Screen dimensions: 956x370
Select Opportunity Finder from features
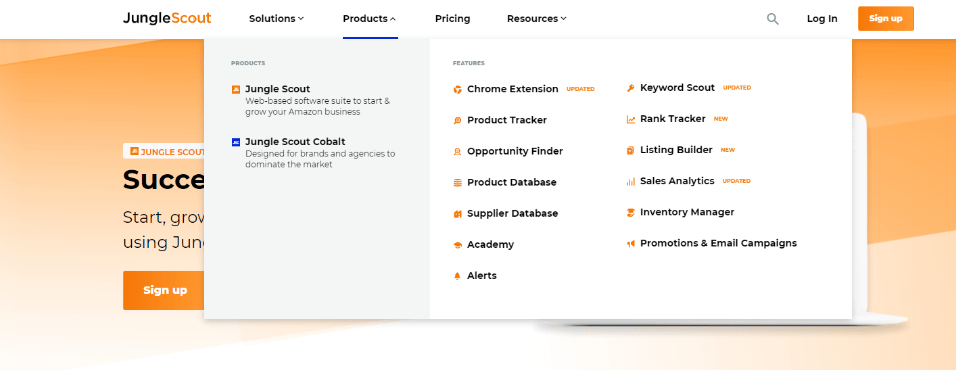pos(515,151)
